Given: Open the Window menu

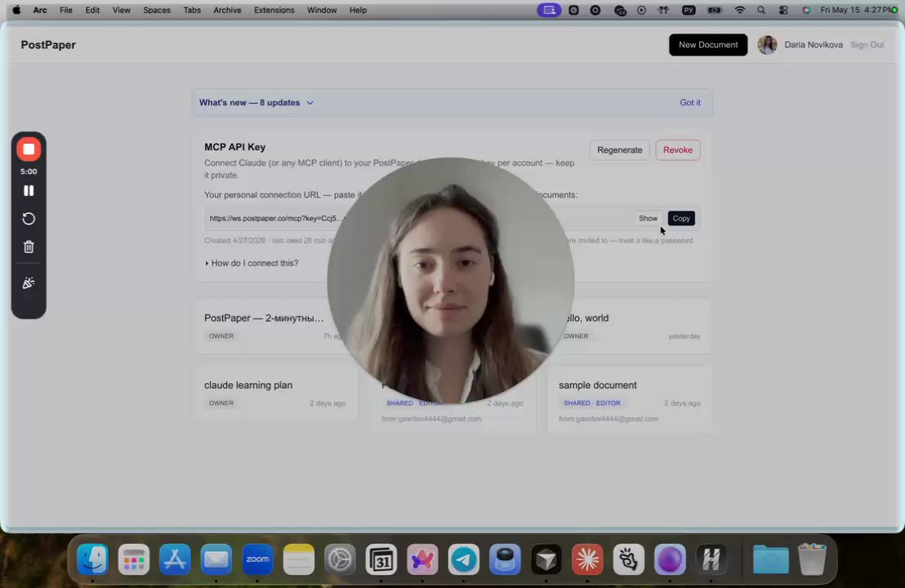Looking at the screenshot, I should click(x=322, y=10).
